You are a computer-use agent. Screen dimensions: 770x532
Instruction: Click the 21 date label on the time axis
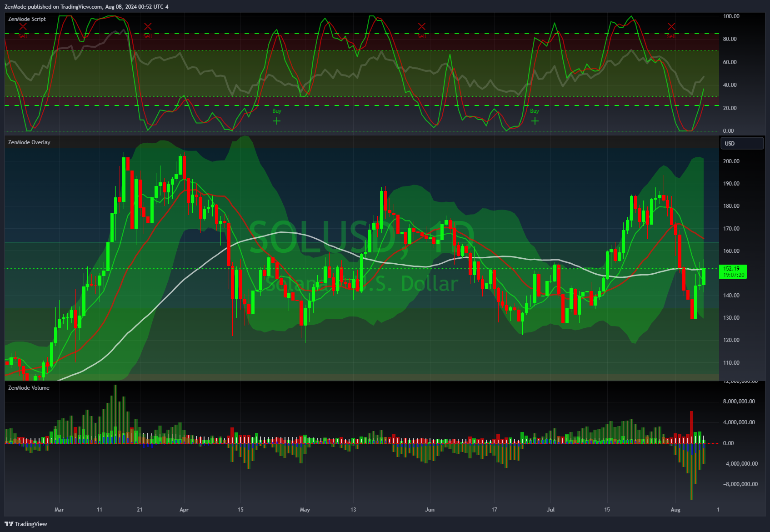click(x=140, y=510)
